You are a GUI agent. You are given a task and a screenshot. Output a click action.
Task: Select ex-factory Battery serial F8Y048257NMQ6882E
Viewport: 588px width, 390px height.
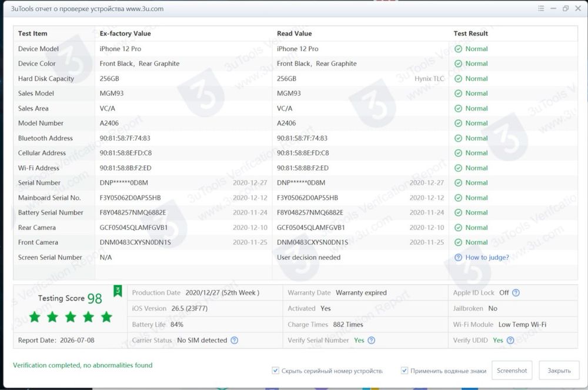[133, 212]
